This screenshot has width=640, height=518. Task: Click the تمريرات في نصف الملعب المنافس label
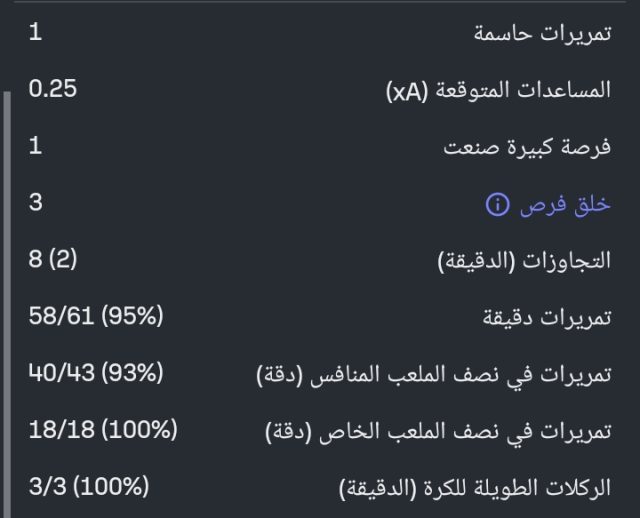click(x=434, y=375)
